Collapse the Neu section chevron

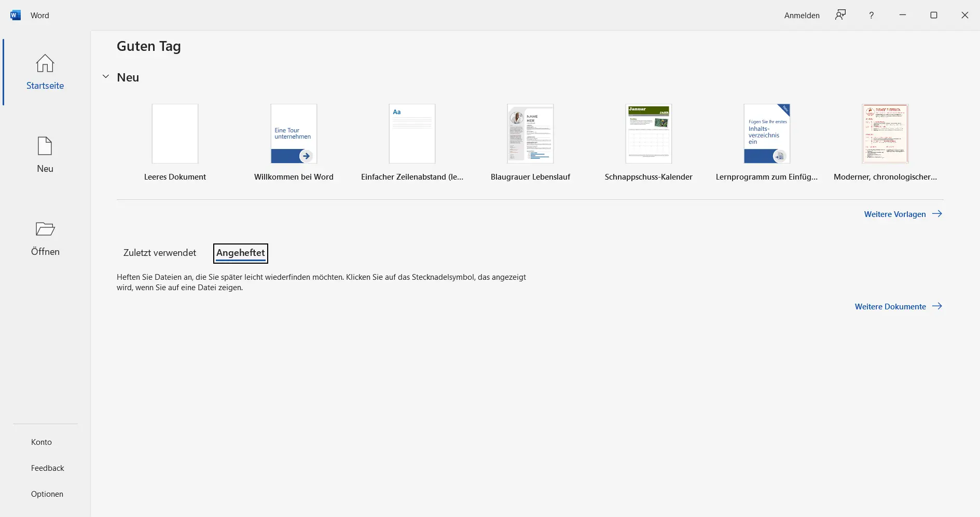pos(106,77)
